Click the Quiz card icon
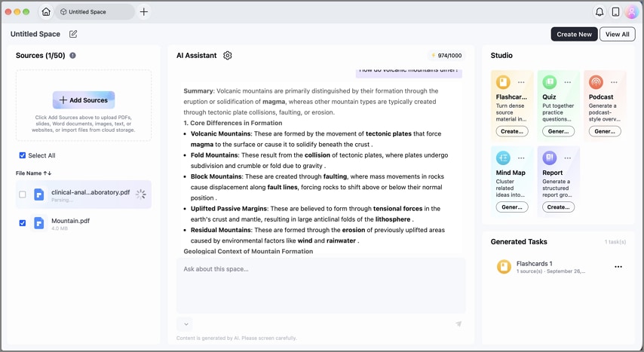The height and width of the screenshot is (352, 644). click(549, 82)
